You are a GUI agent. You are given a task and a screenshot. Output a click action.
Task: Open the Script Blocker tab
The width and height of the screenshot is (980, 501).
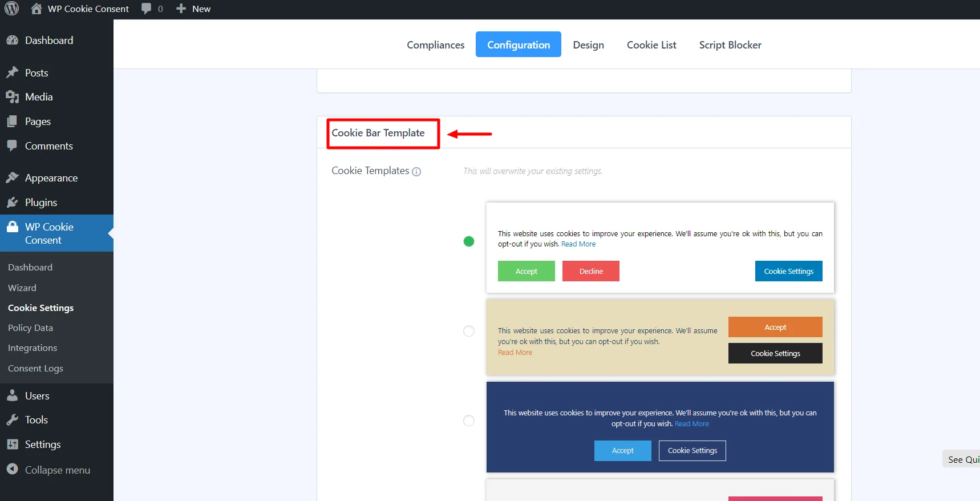730,45
